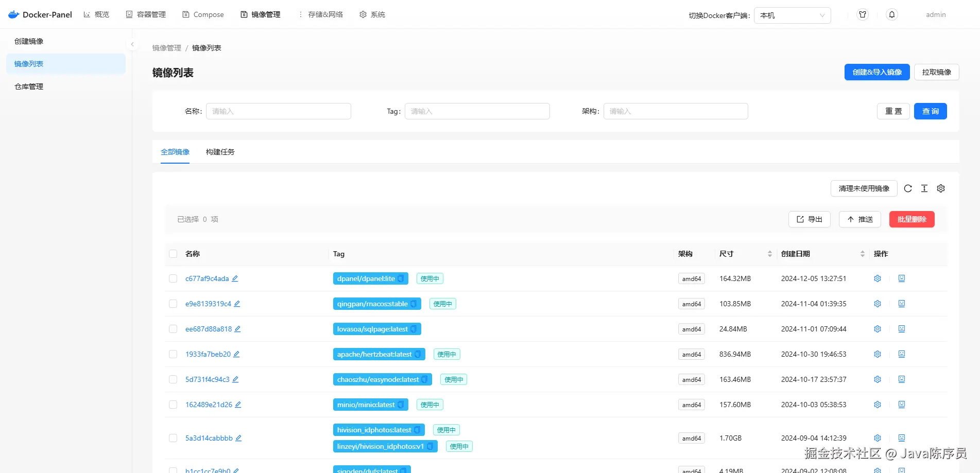Edit name of image 1933fa7beb20

coord(236,354)
